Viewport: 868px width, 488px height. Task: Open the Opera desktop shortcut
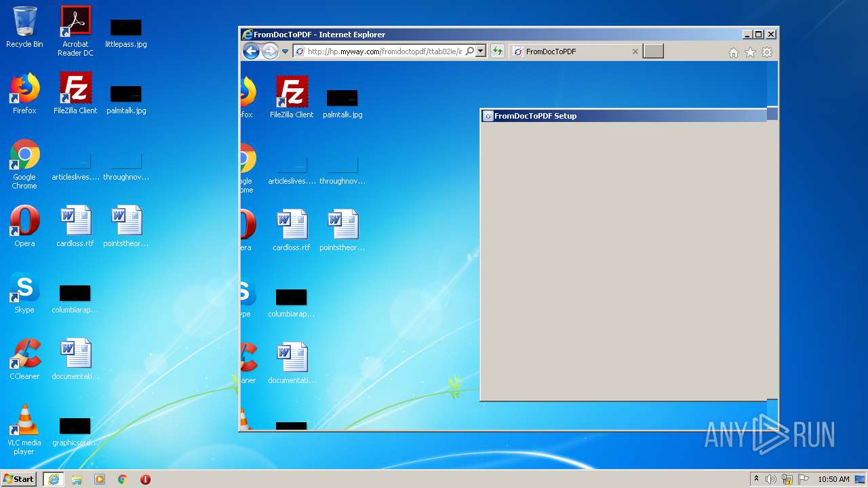(x=24, y=227)
